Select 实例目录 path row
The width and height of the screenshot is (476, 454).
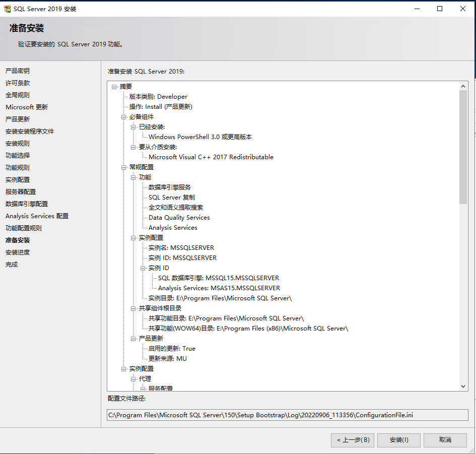click(220, 298)
